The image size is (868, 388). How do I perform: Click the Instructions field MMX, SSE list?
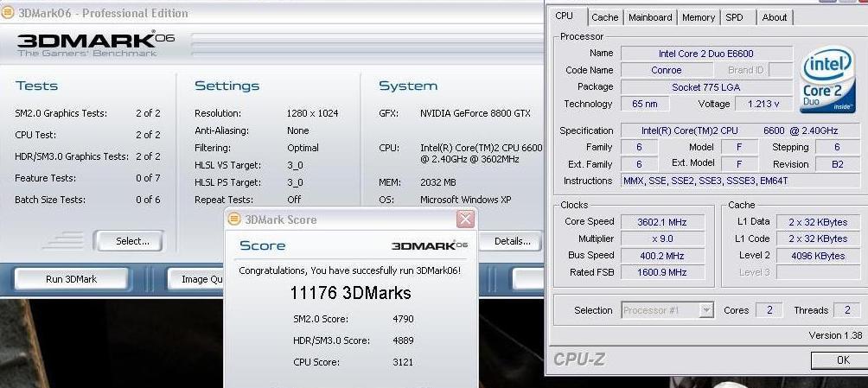coord(740,181)
